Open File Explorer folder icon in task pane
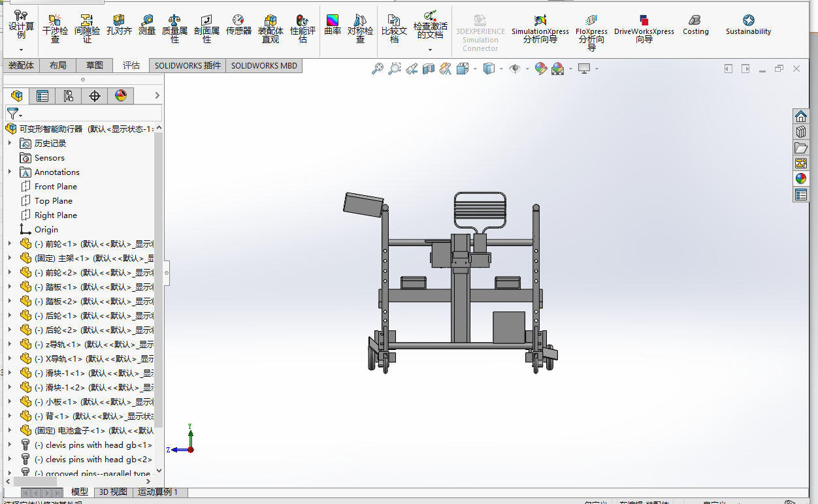818x504 pixels. click(801, 148)
